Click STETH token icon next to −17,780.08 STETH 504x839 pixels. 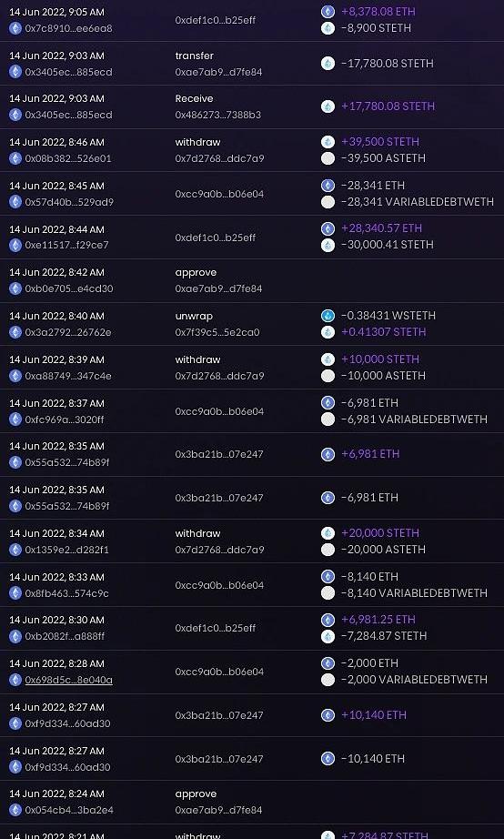pos(328,64)
